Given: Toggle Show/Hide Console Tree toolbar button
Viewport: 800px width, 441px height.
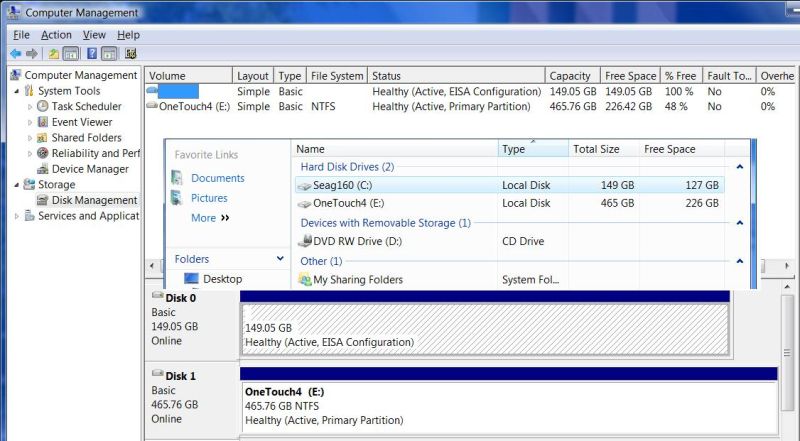Looking at the screenshot, I should [70, 54].
